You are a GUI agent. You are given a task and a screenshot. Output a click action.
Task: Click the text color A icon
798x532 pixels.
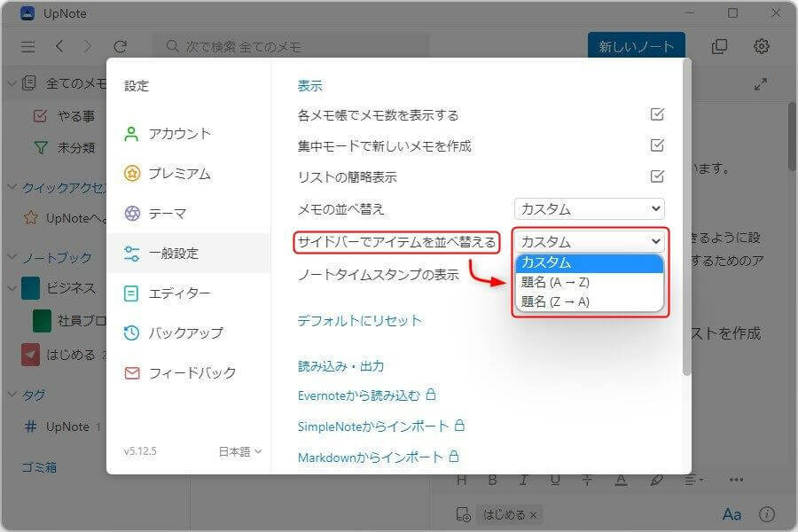coord(621,480)
